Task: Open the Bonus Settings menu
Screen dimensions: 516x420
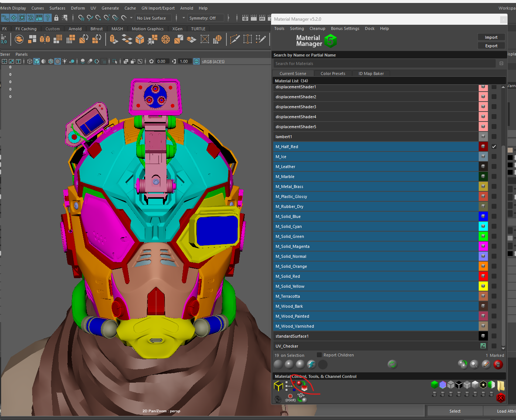Action: [x=345, y=28]
